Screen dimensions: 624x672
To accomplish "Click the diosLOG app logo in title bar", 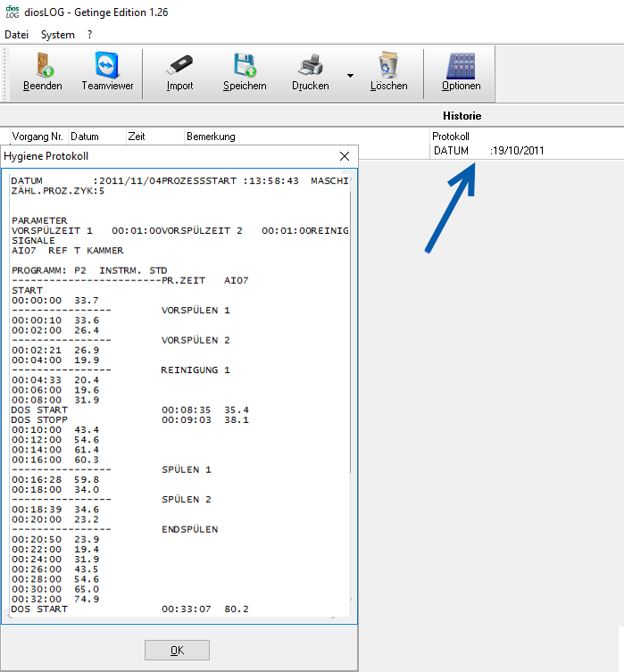I will 12,12.
